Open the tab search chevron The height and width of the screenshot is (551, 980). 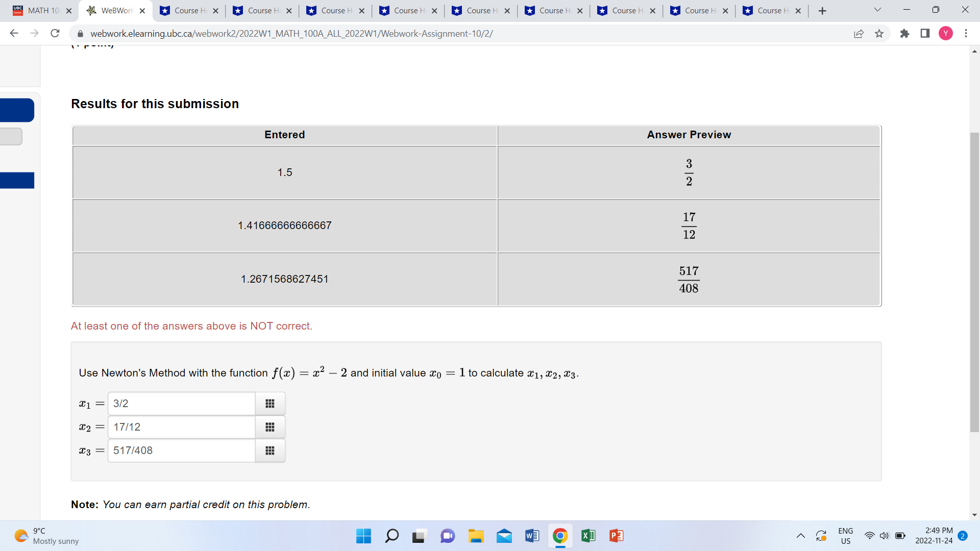click(877, 10)
